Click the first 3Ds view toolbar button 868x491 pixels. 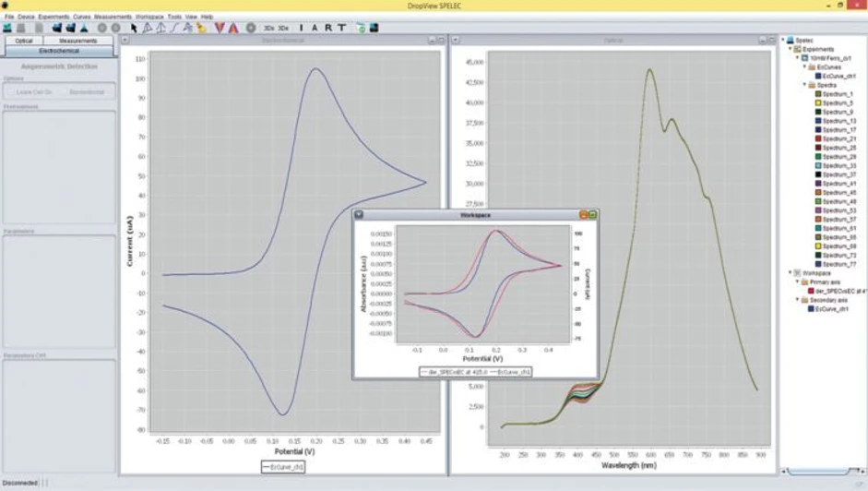(x=268, y=28)
